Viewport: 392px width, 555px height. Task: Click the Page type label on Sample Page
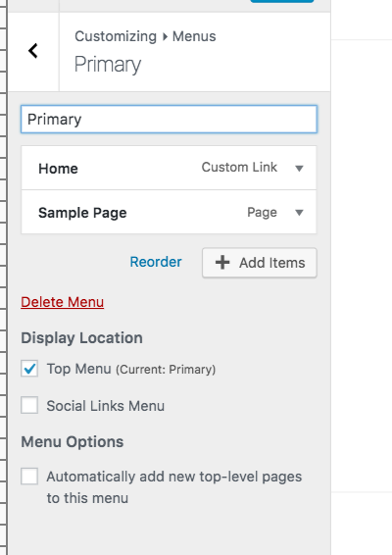point(262,213)
